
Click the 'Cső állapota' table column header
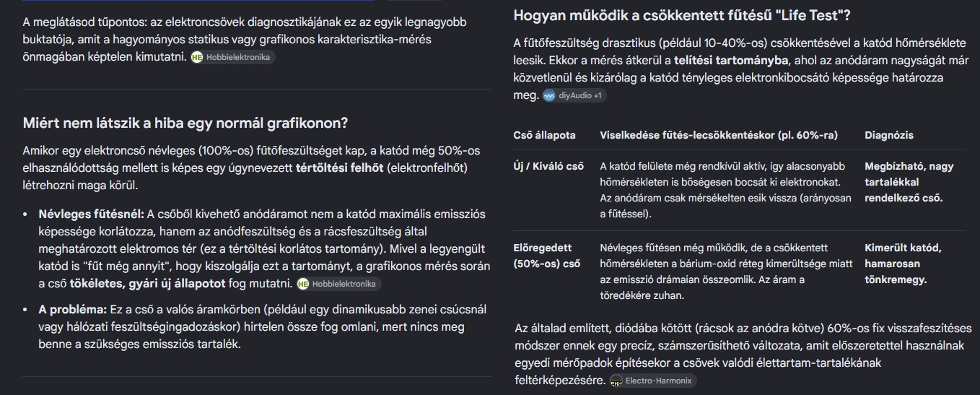[544, 135]
